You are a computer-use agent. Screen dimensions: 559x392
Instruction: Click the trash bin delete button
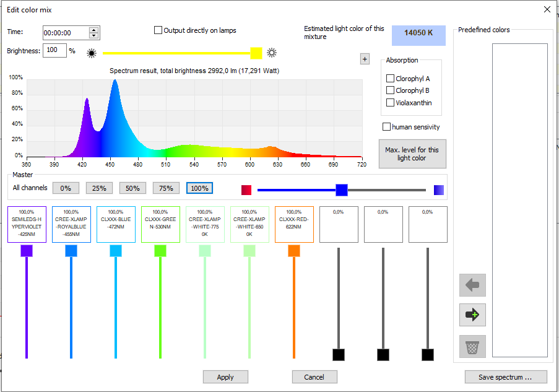click(x=472, y=346)
